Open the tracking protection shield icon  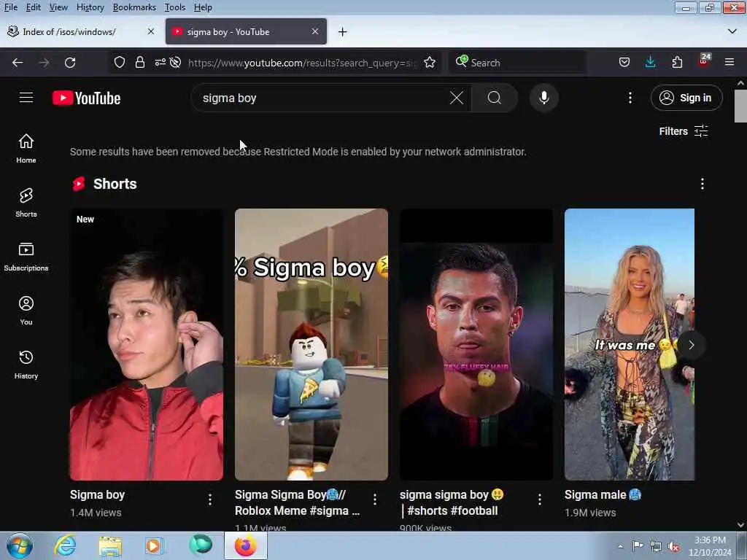point(120,63)
